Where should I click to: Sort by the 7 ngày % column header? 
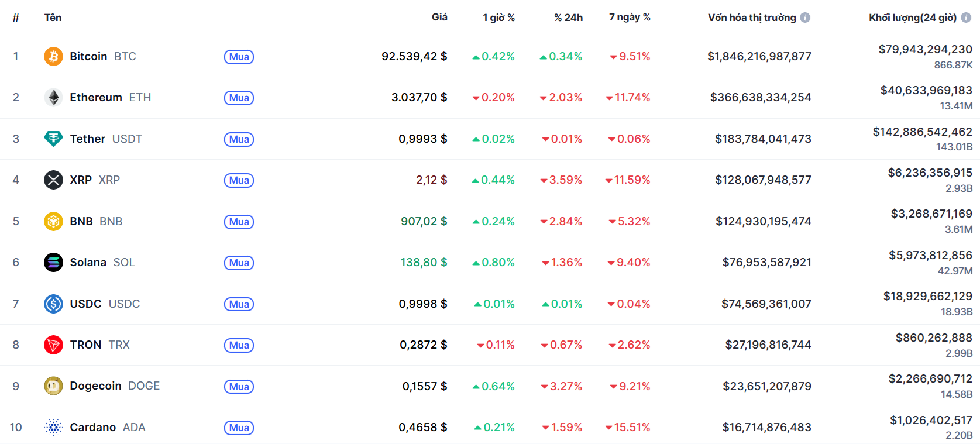[x=630, y=18]
